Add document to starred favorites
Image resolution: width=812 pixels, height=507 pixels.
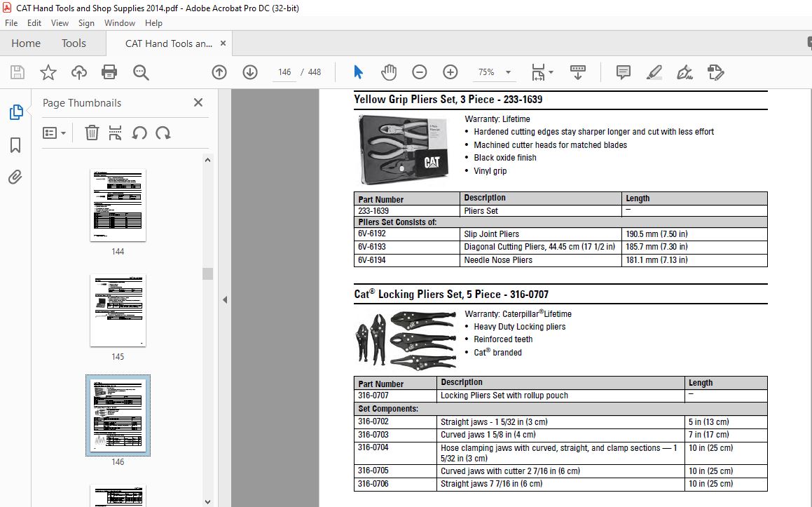[48, 72]
